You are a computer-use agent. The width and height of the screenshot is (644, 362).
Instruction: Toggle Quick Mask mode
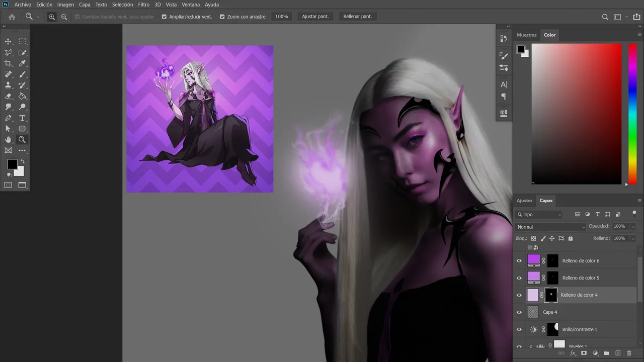(x=8, y=185)
